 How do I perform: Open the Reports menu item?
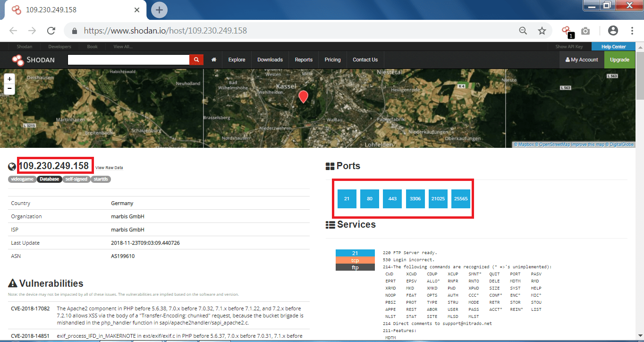pyautogui.click(x=304, y=60)
